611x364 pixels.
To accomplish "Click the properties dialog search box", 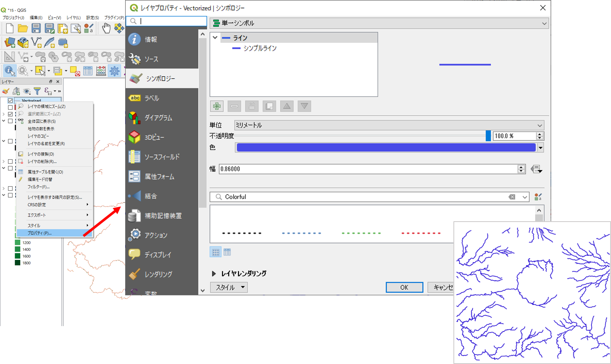I will point(167,21).
